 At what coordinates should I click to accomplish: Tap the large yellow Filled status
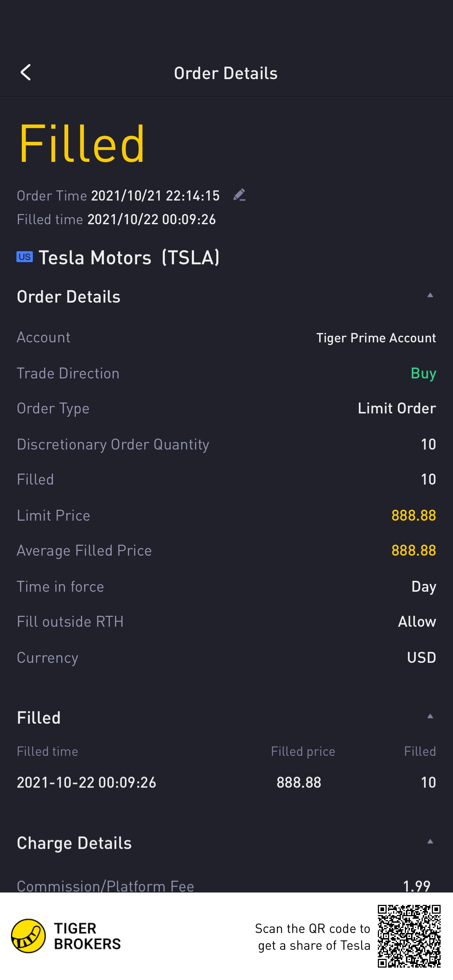(x=81, y=144)
